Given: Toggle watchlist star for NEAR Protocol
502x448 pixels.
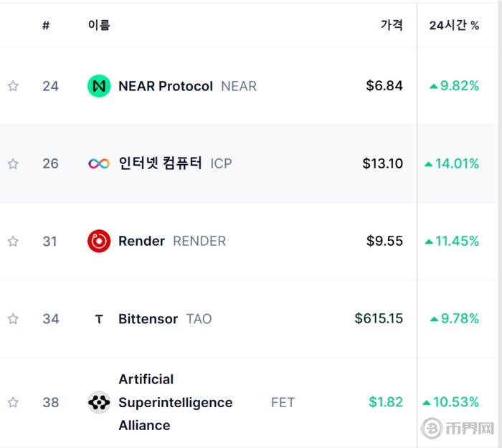Looking at the screenshot, I should click(13, 86).
